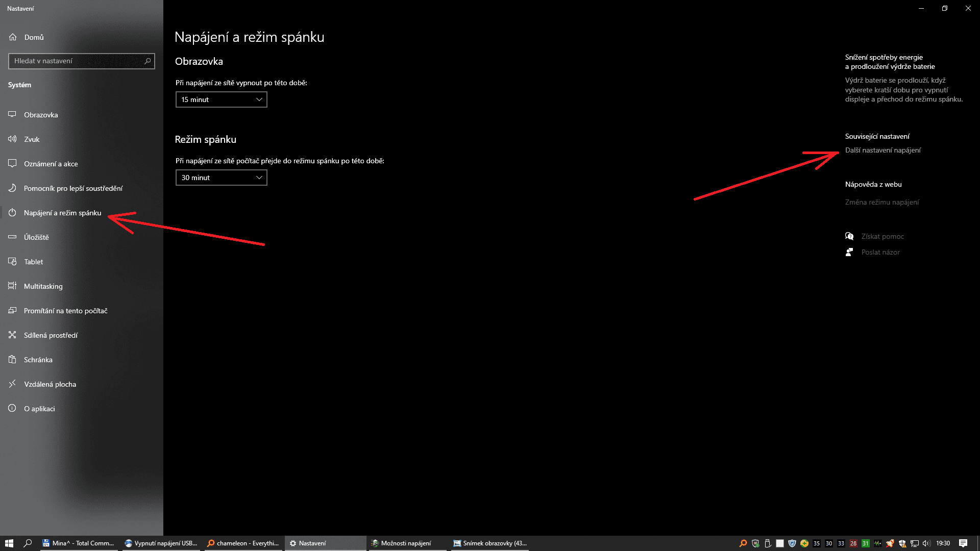Open the screen-off time dropdown (15 minut)

click(x=221, y=99)
